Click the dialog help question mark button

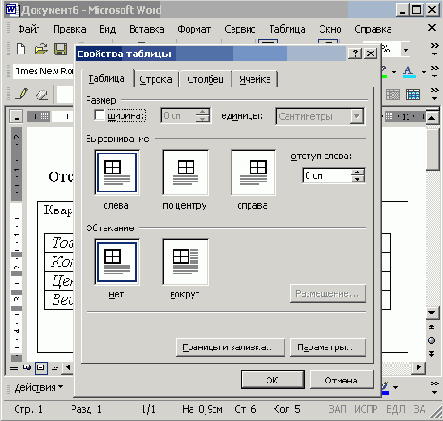pos(355,53)
